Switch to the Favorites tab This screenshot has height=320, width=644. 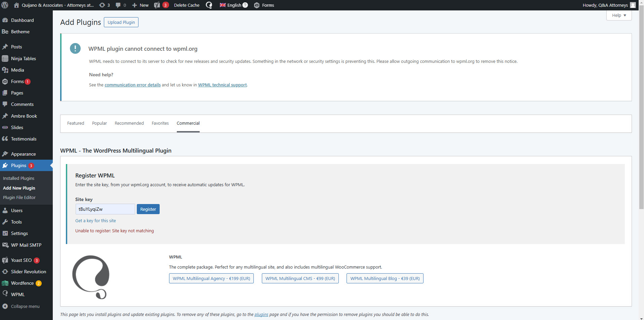[160, 123]
